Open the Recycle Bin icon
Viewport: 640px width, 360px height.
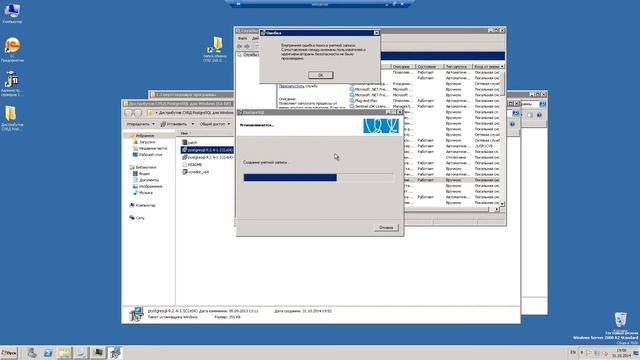pos(620,322)
